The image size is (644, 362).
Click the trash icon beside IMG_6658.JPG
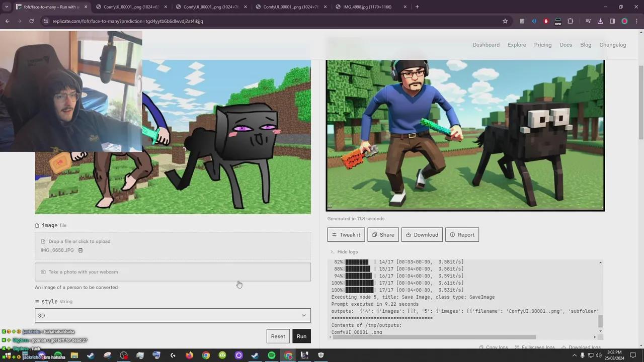point(80,250)
